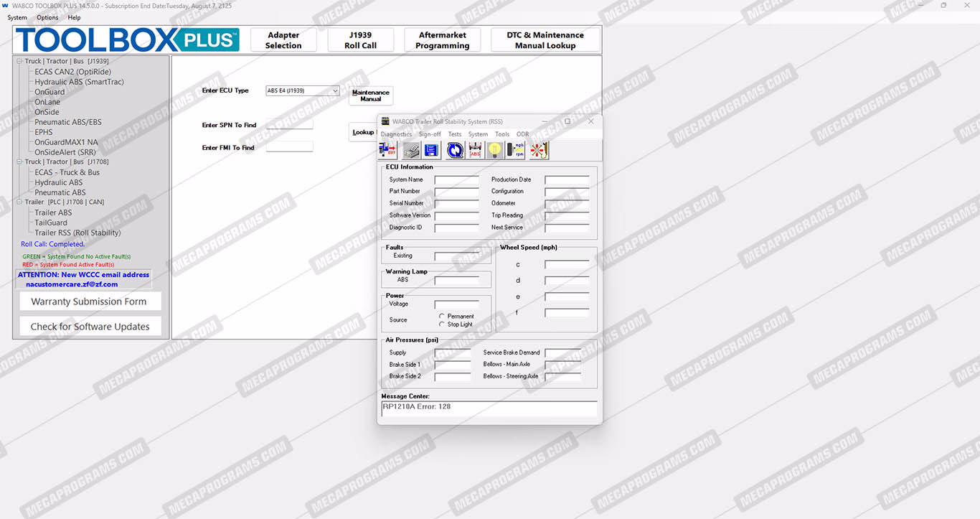Image resolution: width=980 pixels, height=519 pixels.
Task: Open the Tests menu in RSS window
Action: coord(455,134)
